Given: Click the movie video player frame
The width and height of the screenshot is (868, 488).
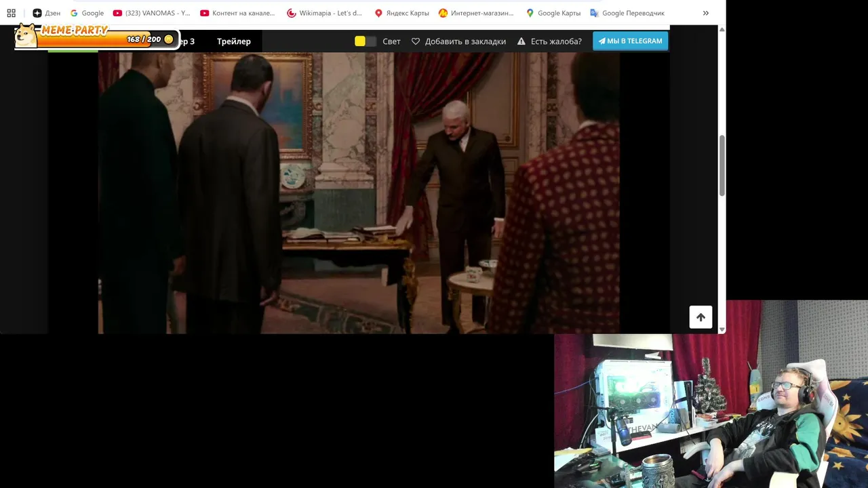Looking at the screenshot, I should [x=359, y=193].
